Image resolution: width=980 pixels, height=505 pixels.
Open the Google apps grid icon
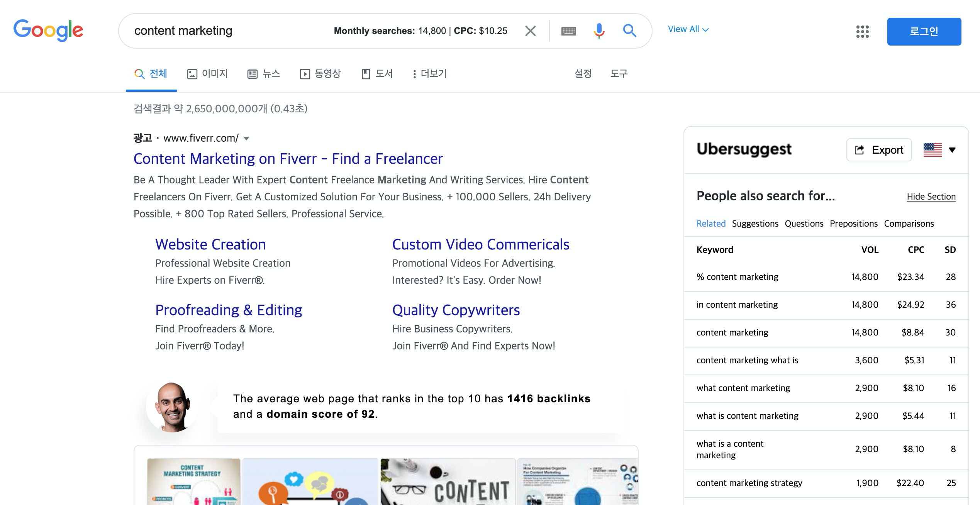[x=862, y=31]
